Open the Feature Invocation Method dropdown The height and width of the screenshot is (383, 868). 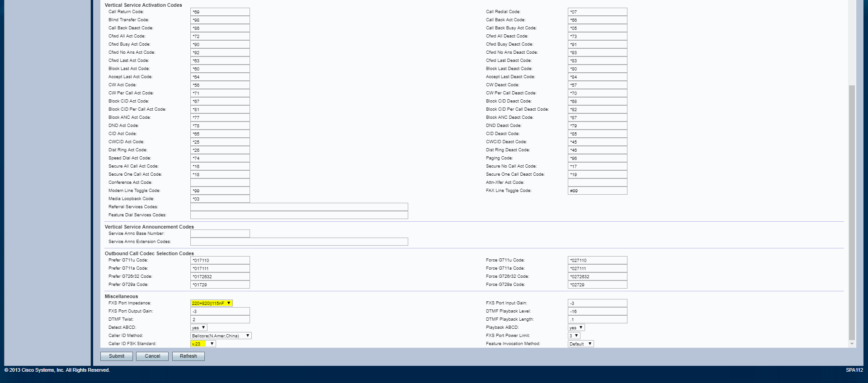click(580, 344)
